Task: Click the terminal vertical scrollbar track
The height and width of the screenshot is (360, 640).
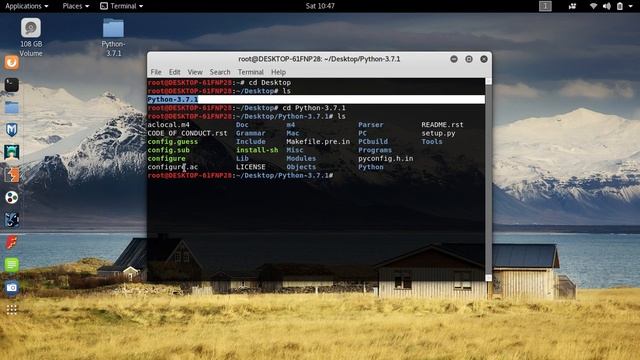Action: click(489, 180)
